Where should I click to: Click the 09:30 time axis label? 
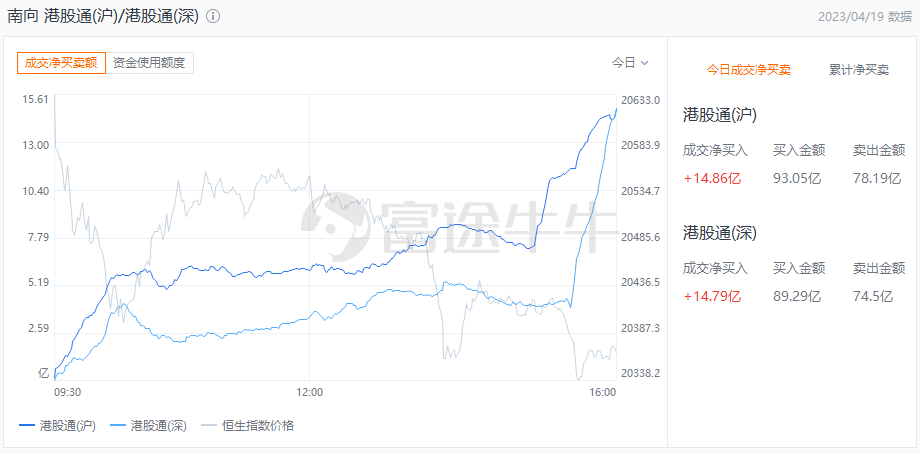point(67,393)
